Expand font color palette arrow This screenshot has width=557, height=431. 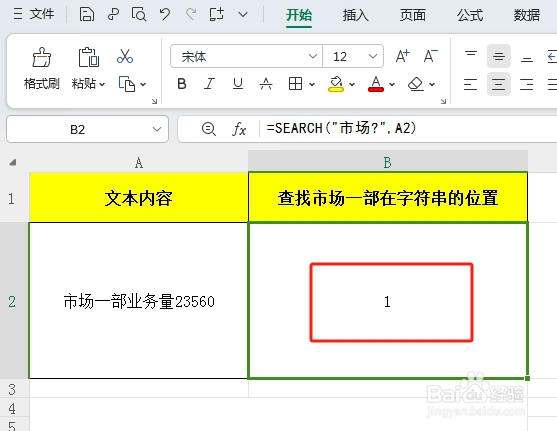[392, 85]
